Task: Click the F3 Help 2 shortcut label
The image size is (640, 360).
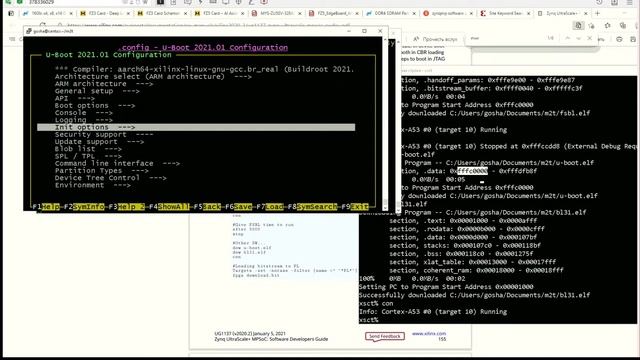Action: pos(127,207)
